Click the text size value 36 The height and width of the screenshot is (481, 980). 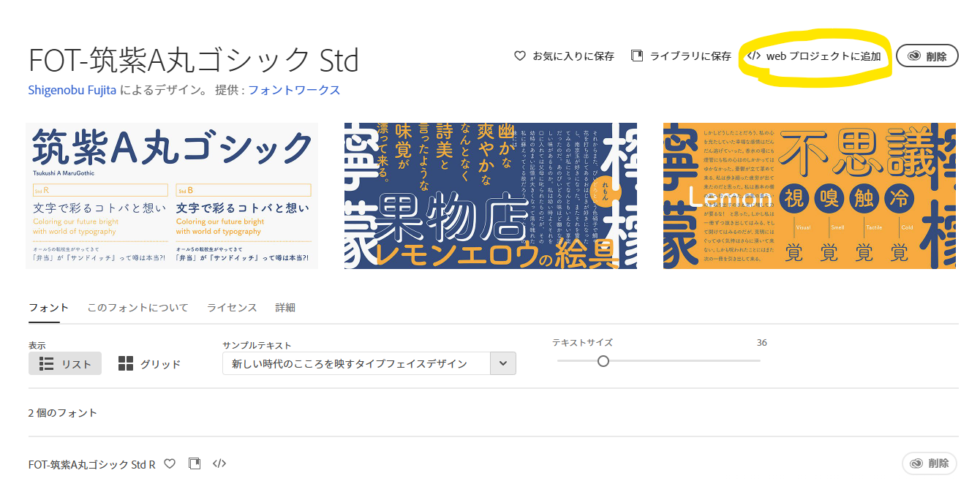coord(762,342)
